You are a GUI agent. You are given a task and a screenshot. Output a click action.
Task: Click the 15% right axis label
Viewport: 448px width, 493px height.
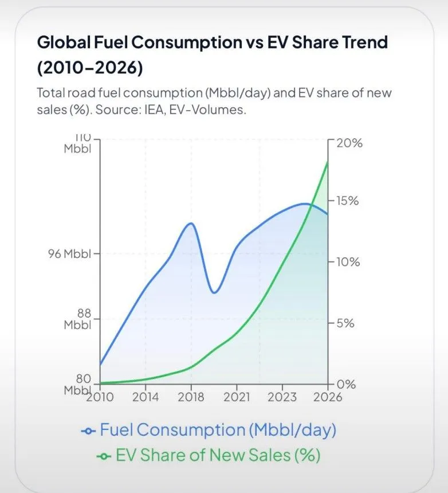click(x=348, y=201)
